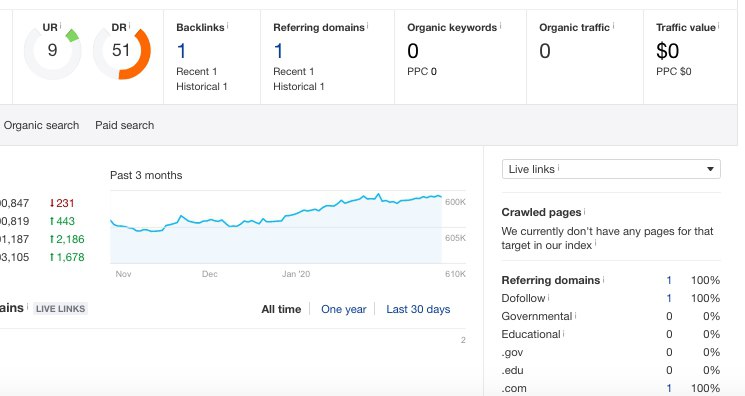Click the Live links dropdown arrow
The height and width of the screenshot is (396, 745).
(710, 169)
